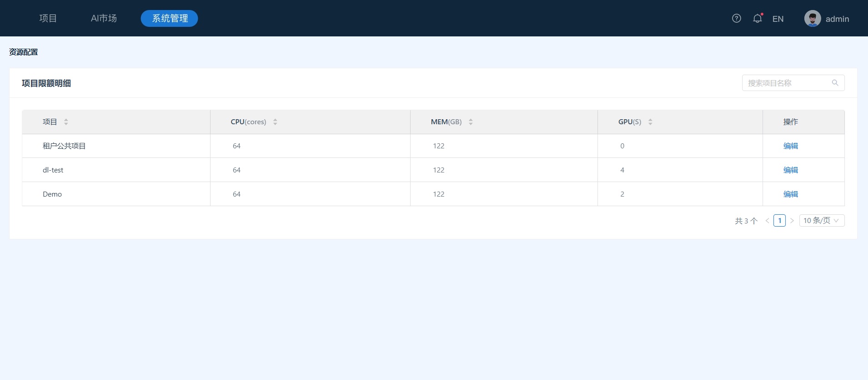Expand the 10 条/页 page size dropdown
Screen dimensions: 868x380
pyautogui.click(x=821, y=221)
